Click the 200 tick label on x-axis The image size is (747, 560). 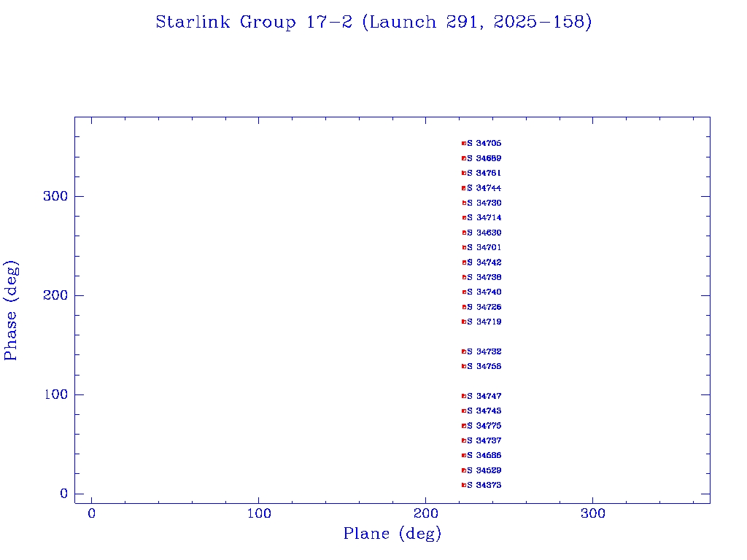point(426,514)
